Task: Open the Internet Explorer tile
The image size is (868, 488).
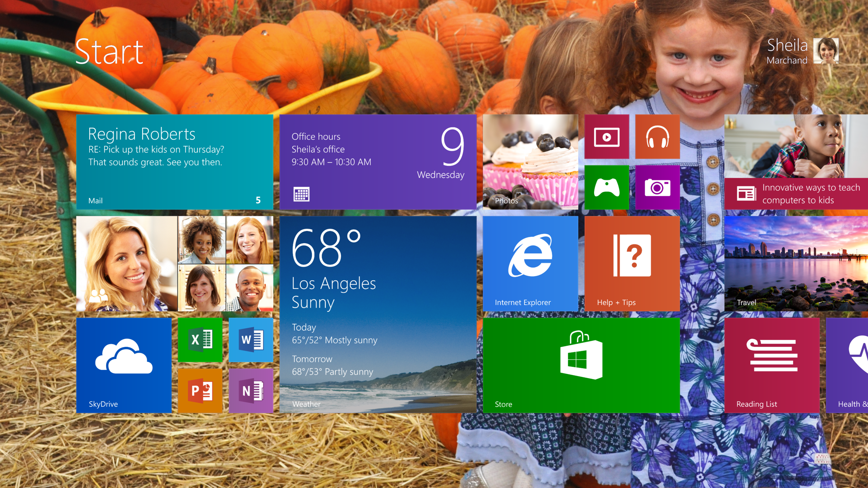Action: (x=530, y=264)
